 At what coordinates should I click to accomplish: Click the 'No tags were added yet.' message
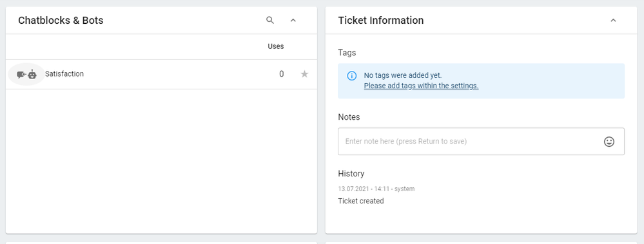click(x=403, y=75)
